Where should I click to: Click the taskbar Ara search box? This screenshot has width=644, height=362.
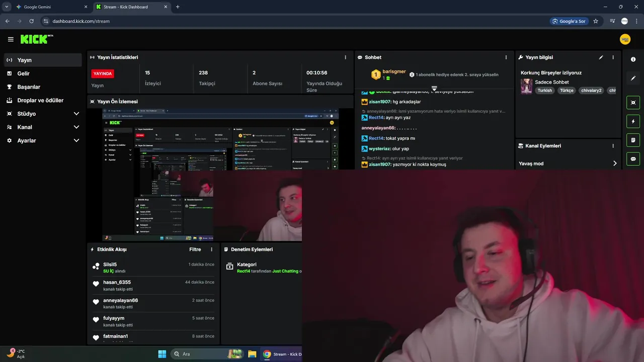coord(207,354)
